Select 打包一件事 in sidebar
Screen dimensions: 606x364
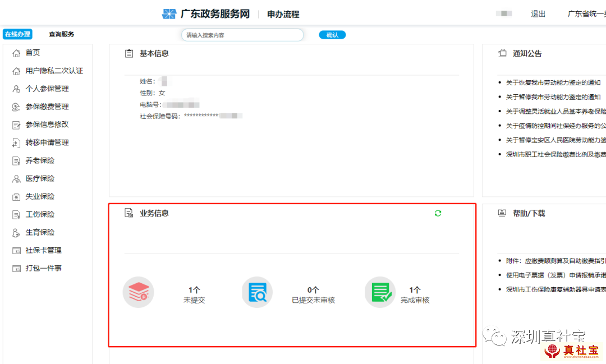coord(43,268)
